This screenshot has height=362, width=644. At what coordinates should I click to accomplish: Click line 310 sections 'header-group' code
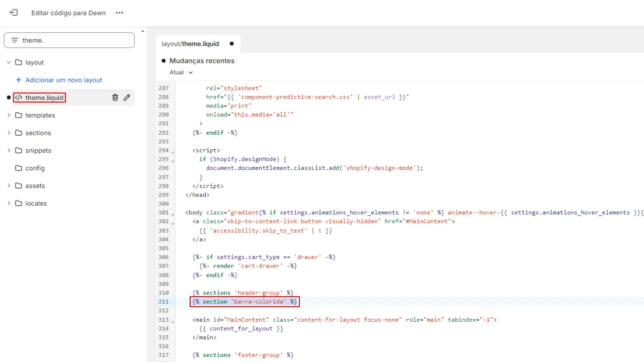pos(243,293)
